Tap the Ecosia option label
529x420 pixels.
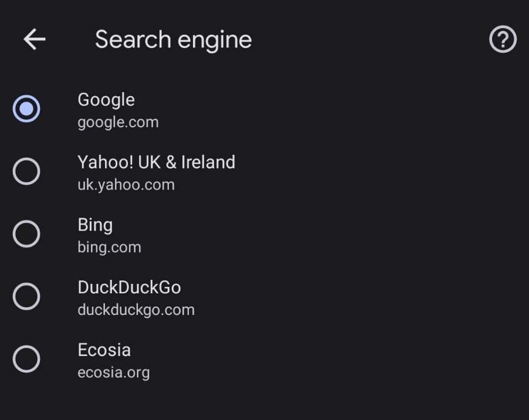tap(104, 350)
